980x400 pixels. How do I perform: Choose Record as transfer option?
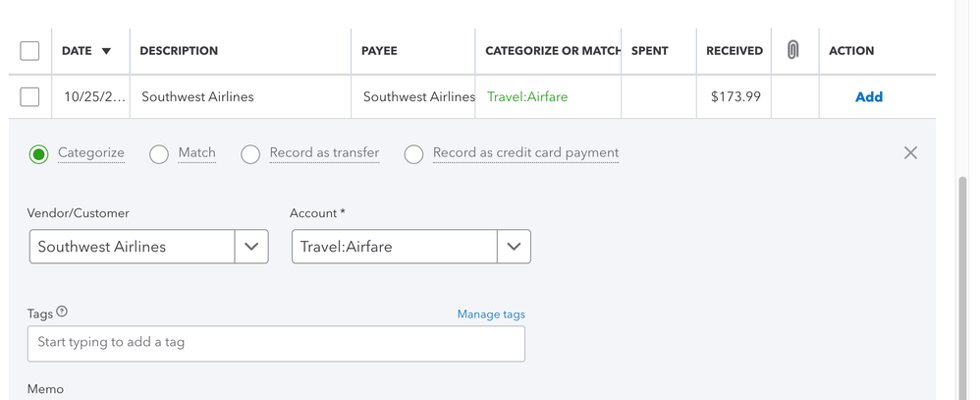pyautogui.click(x=250, y=154)
